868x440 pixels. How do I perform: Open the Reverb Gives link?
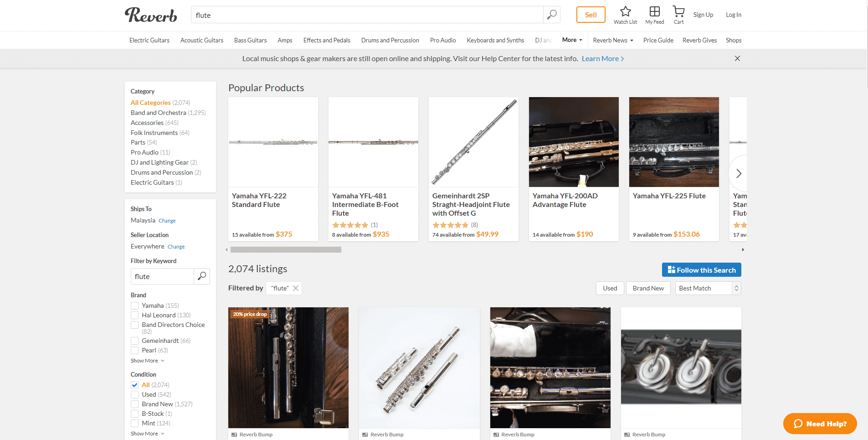tap(699, 40)
